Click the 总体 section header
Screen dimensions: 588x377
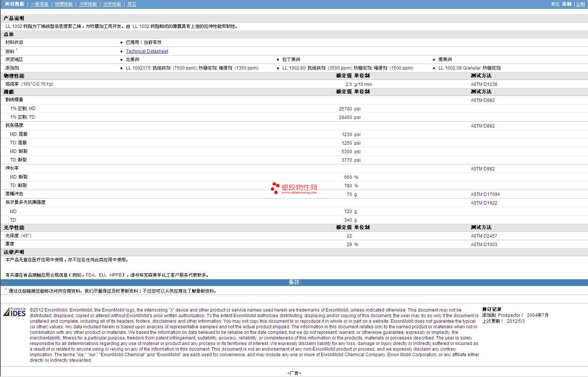pos(9,34)
